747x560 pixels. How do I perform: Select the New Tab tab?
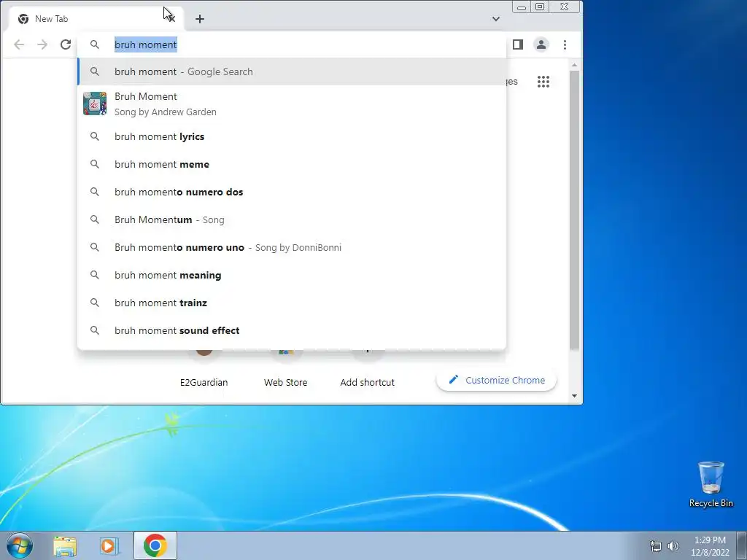[96, 19]
